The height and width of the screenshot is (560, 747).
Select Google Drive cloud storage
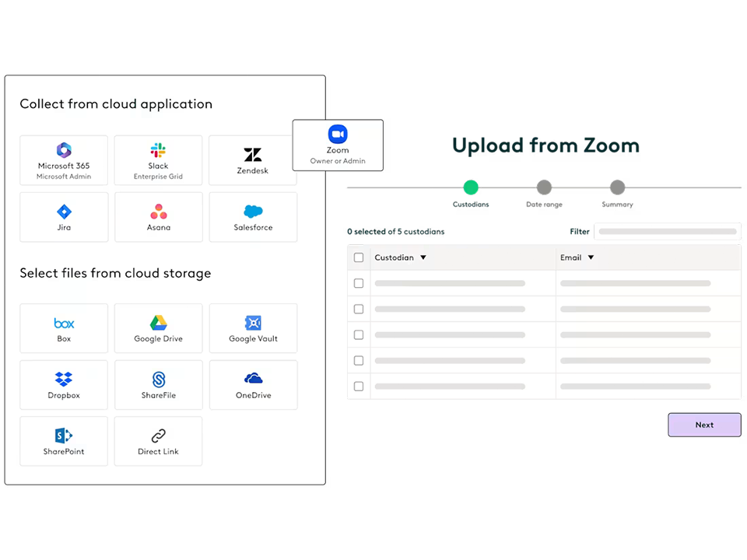[x=158, y=328]
